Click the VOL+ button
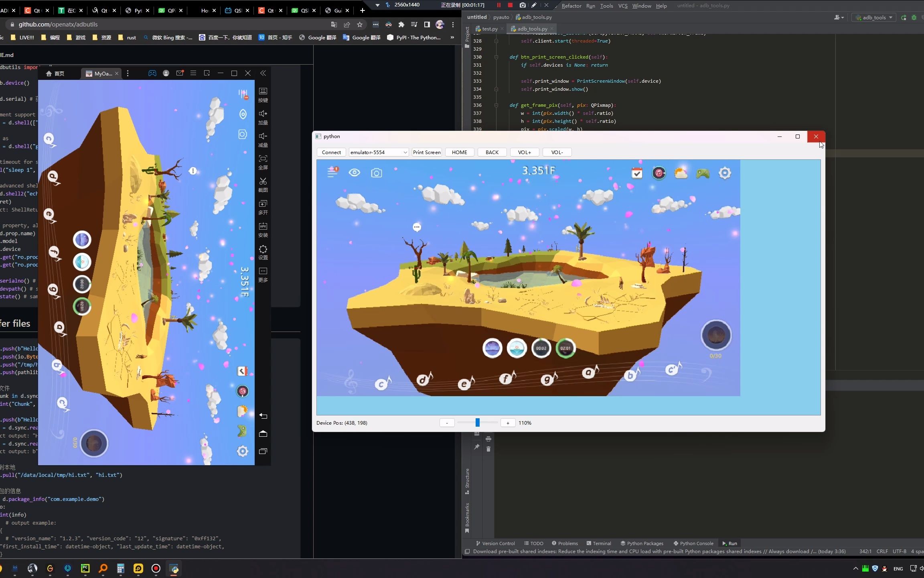 click(525, 152)
